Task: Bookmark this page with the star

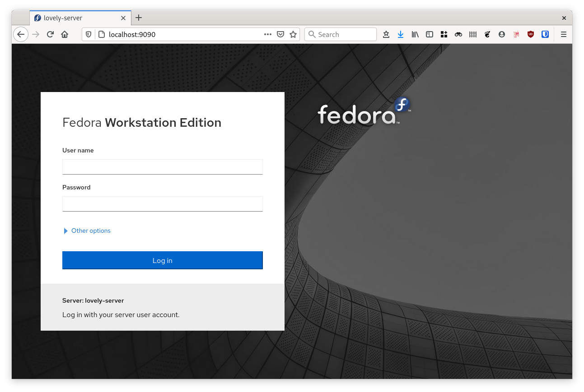Action: (293, 34)
